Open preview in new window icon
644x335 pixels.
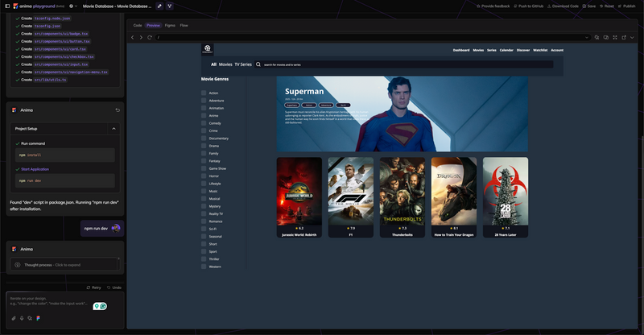[624, 37]
